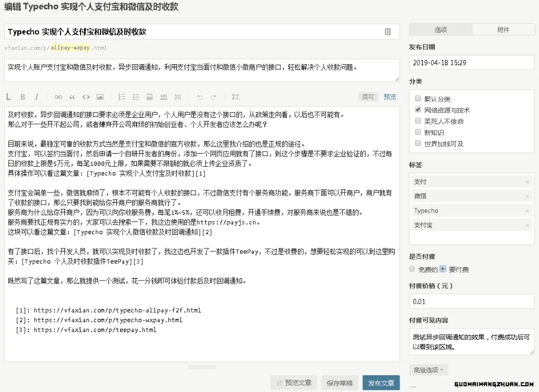Create a bulleted list from the toolbar
The width and height of the screenshot is (539, 392).
point(136,97)
